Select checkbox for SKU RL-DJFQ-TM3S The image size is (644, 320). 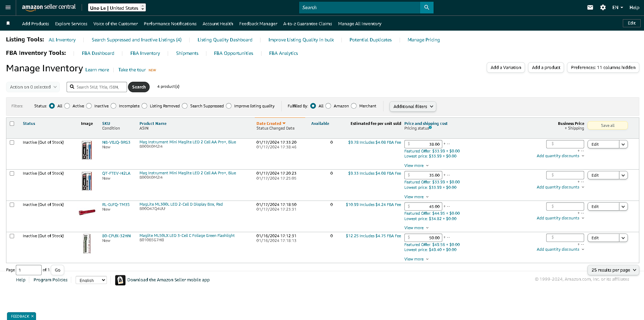click(x=12, y=205)
